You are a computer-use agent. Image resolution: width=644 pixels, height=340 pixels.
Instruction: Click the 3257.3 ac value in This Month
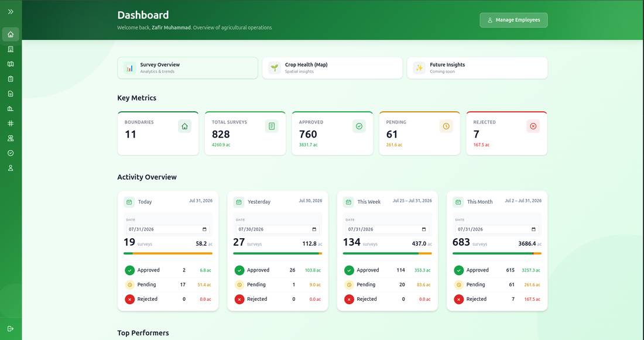click(x=531, y=270)
